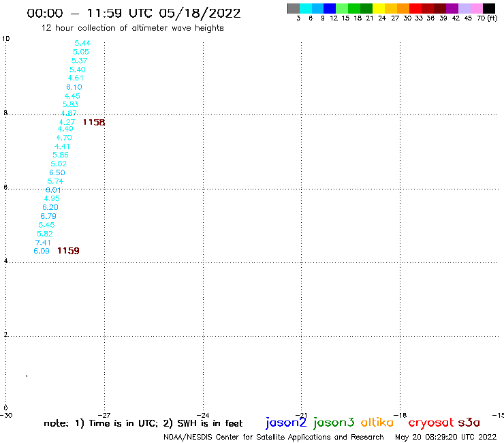
Task: Choose the purple swatch in the color legend
Action: pos(452,8)
